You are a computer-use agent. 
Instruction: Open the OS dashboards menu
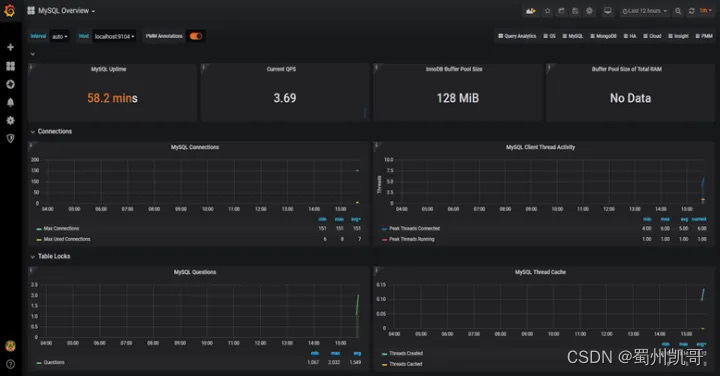[549, 36]
